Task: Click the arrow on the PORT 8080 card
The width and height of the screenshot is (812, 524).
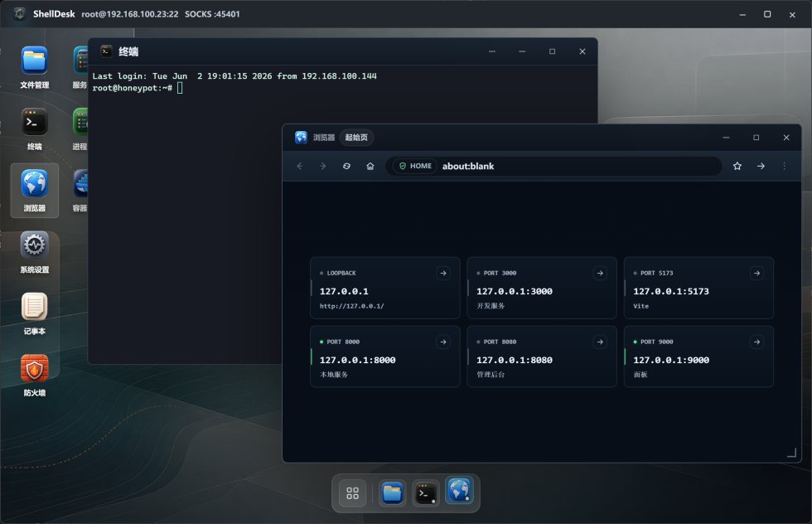Action: coord(600,342)
